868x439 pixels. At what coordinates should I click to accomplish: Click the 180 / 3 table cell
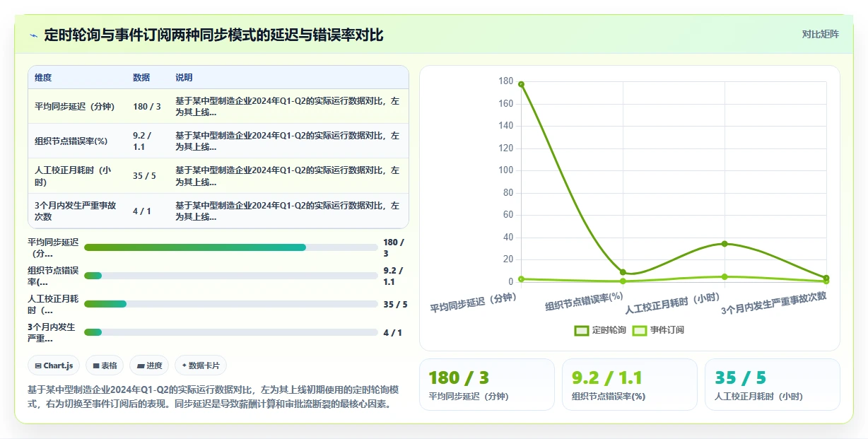[148, 106]
